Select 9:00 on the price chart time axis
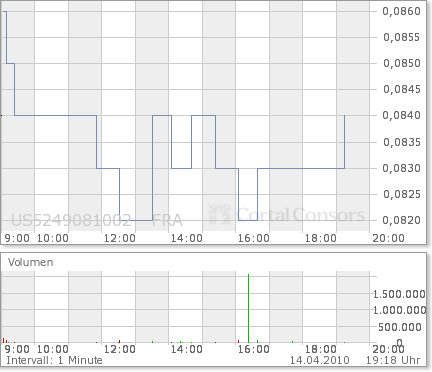432x372 pixels. click(x=17, y=238)
